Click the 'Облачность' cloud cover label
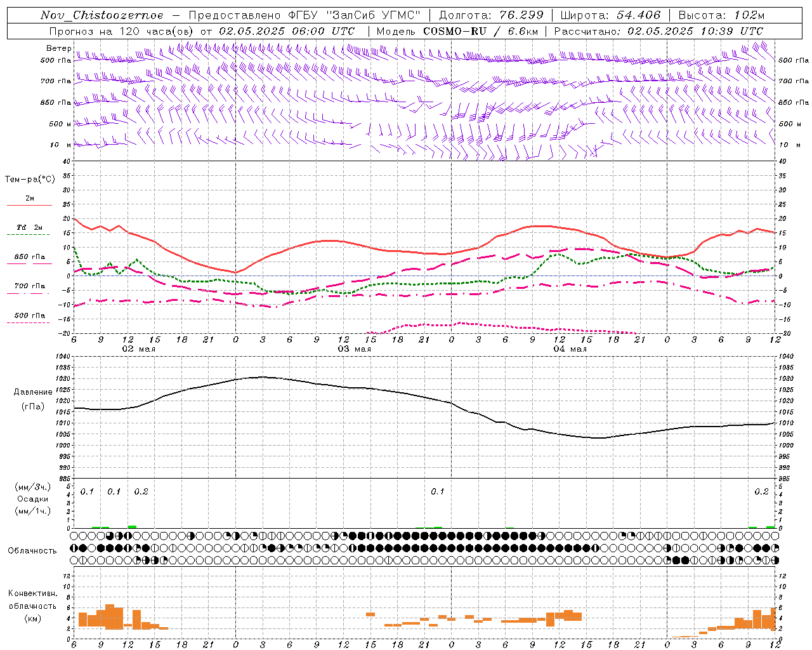The image size is (812, 650). coord(32,551)
